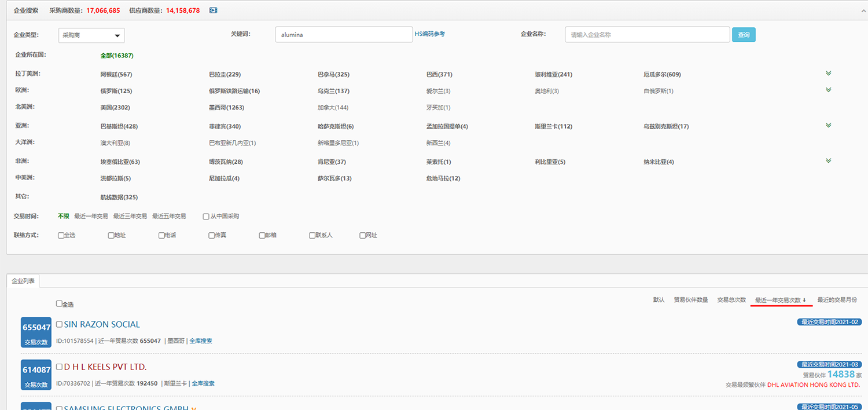Tick the 邮箱 contact checkbox

(262, 236)
